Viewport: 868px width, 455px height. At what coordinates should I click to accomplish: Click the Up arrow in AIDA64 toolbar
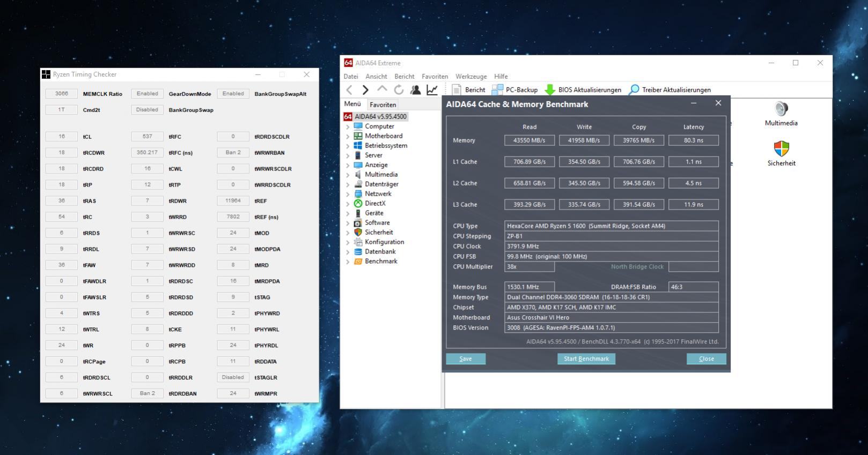[382, 89]
